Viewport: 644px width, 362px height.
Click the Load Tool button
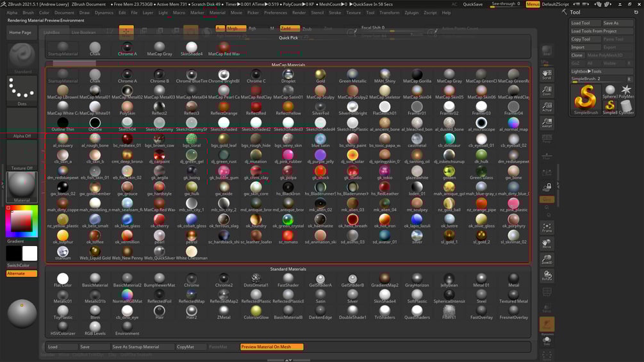[x=585, y=23]
